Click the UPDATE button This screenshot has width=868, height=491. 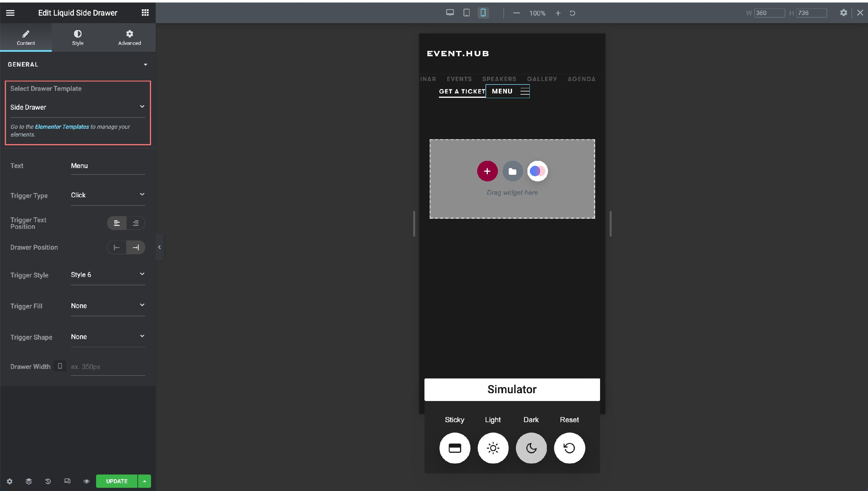(x=116, y=481)
